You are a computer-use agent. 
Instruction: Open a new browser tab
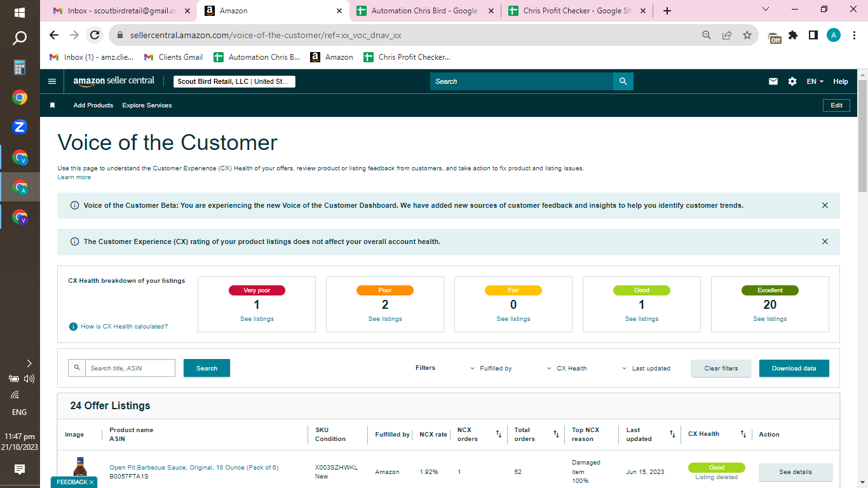click(667, 11)
